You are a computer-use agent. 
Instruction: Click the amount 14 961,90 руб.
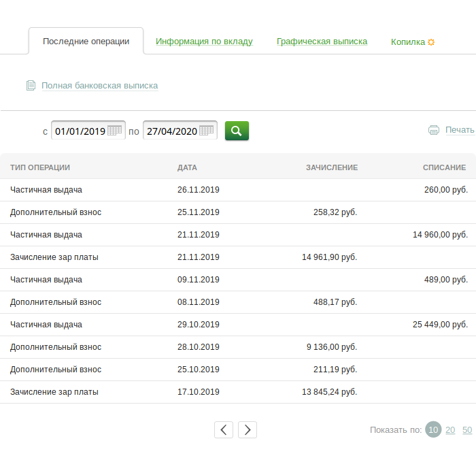pos(329,257)
